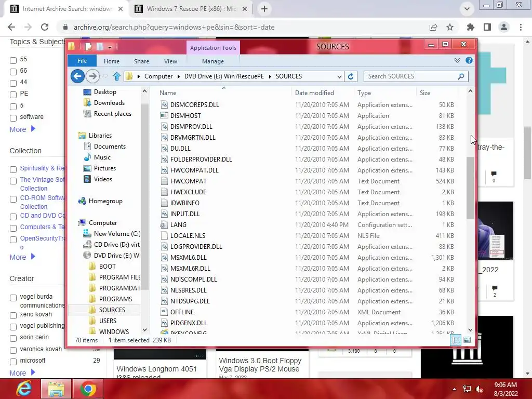The width and height of the screenshot is (532, 399).
Task: Select the Music library icon
Action: tap(87, 157)
